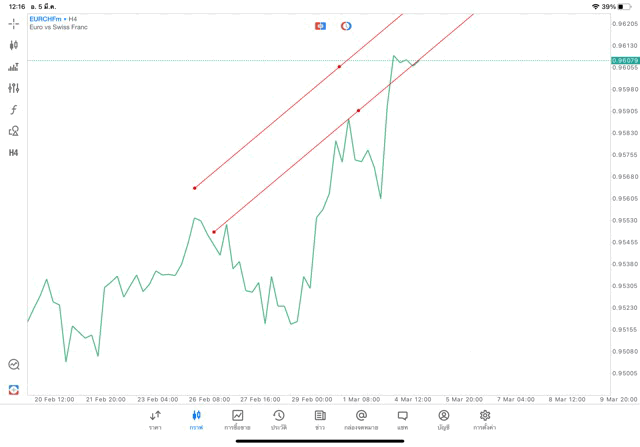Open the third sidebar icon with bar chart
The height and width of the screenshot is (447, 640).
point(14,67)
